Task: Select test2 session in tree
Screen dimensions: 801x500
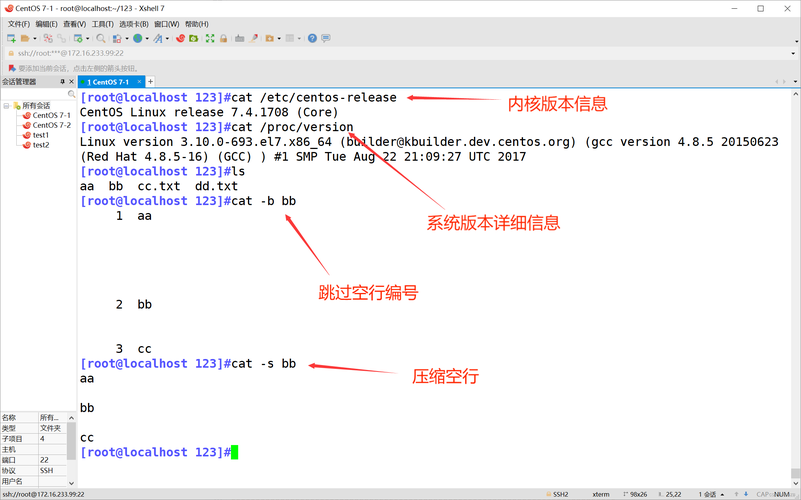Action: [36, 145]
